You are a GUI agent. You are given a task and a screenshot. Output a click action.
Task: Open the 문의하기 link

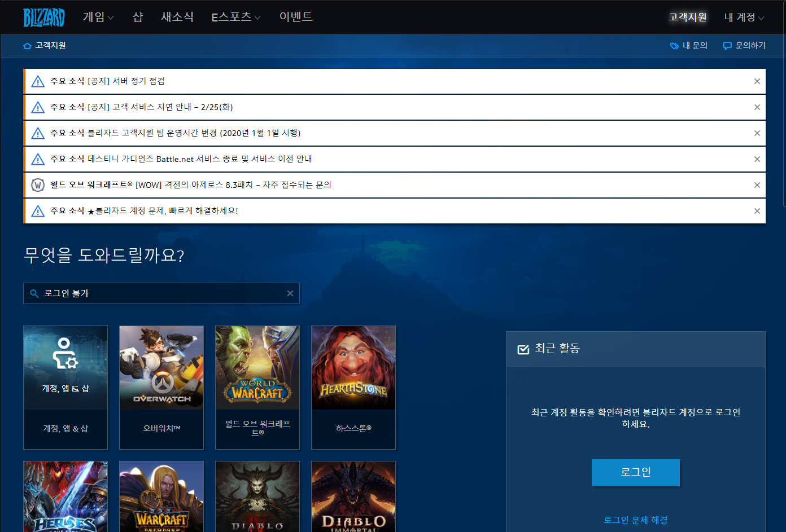point(750,46)
